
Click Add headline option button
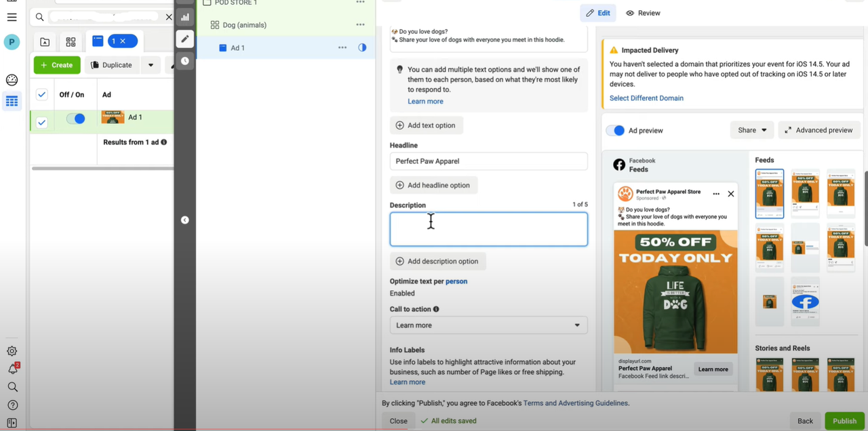[x=434, y=185]
